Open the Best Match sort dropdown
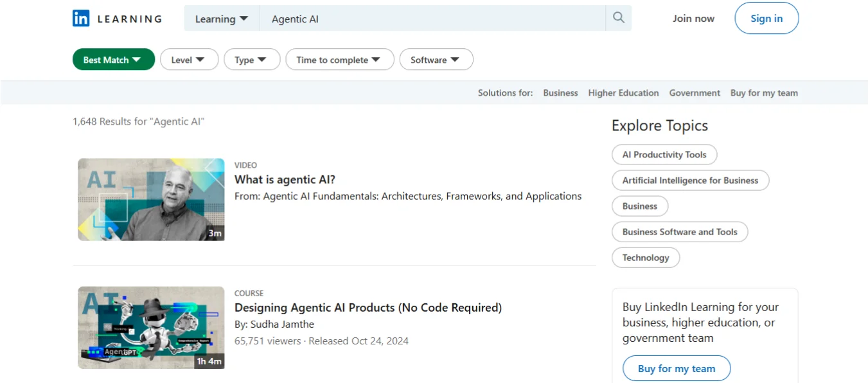 114,60
